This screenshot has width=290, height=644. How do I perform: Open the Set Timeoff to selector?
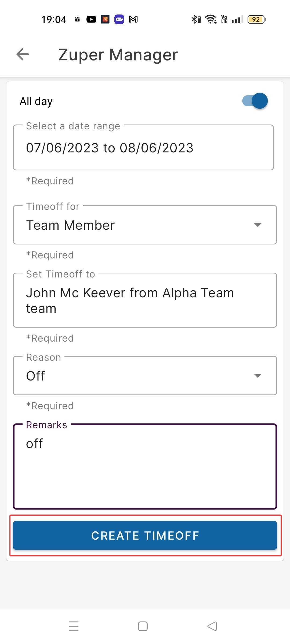tap(145, 300)
